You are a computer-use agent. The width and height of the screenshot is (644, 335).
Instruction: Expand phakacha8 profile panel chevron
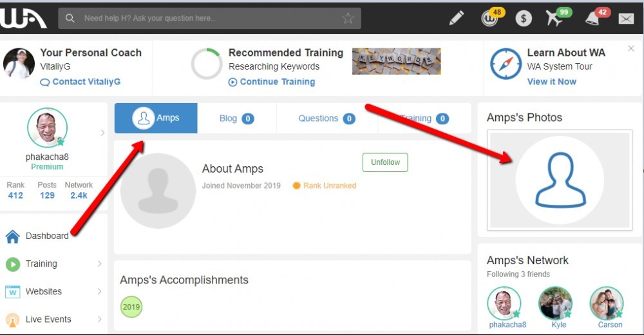102,133
